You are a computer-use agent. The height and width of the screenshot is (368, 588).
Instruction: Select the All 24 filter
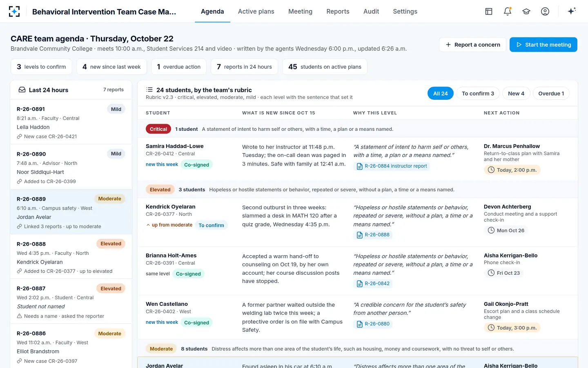click(440, 94)
